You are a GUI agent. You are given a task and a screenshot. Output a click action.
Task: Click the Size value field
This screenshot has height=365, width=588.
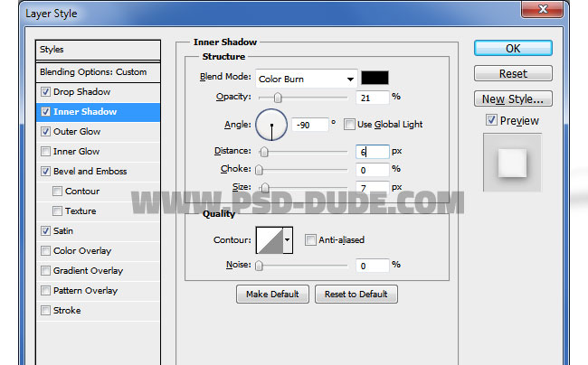[373, 187]
